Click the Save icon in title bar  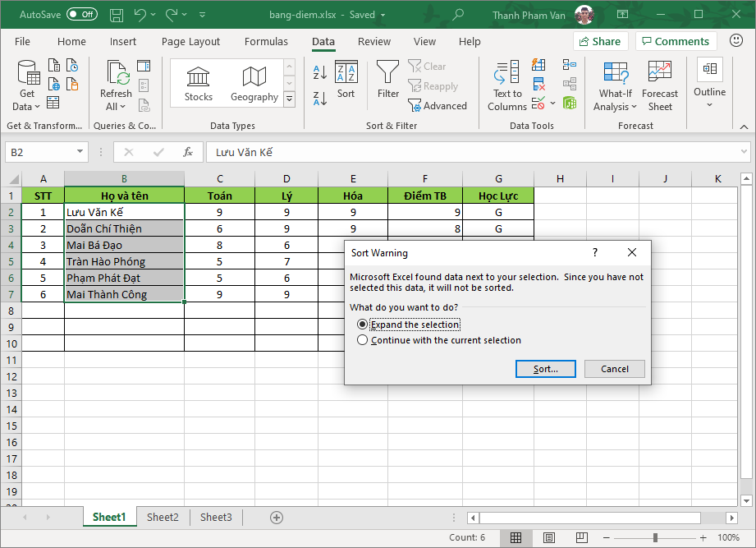[x=117, y=15]
